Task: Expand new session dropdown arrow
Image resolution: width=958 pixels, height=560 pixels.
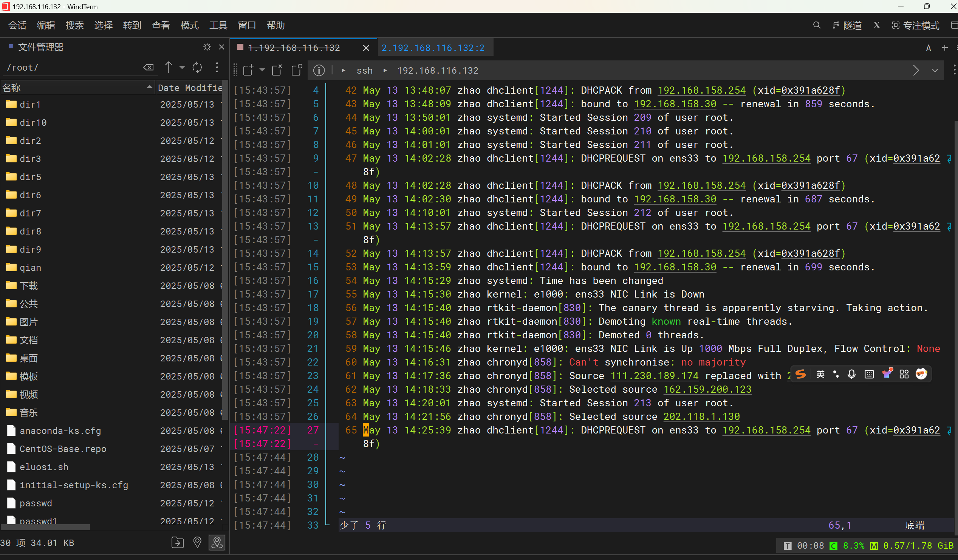Action: (262, 70)
